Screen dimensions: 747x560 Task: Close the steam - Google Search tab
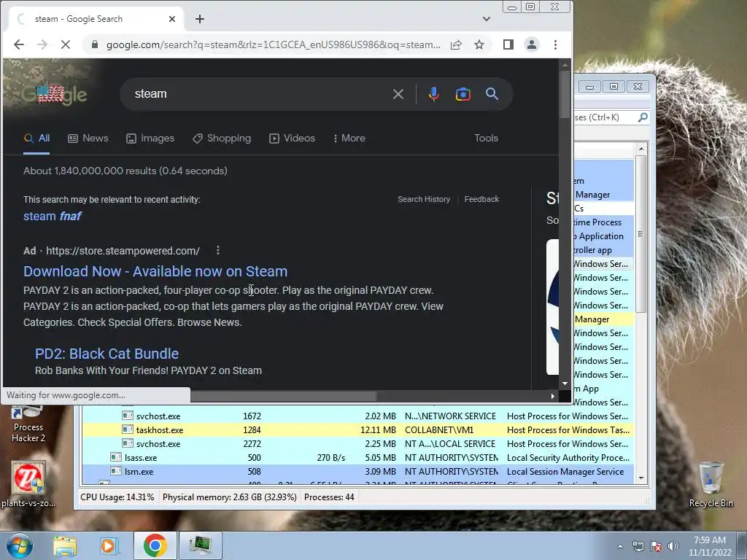pyautogui.click(x=172, y=19)
